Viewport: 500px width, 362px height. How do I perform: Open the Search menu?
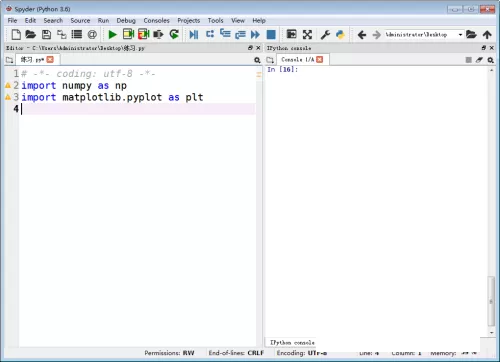53,21
